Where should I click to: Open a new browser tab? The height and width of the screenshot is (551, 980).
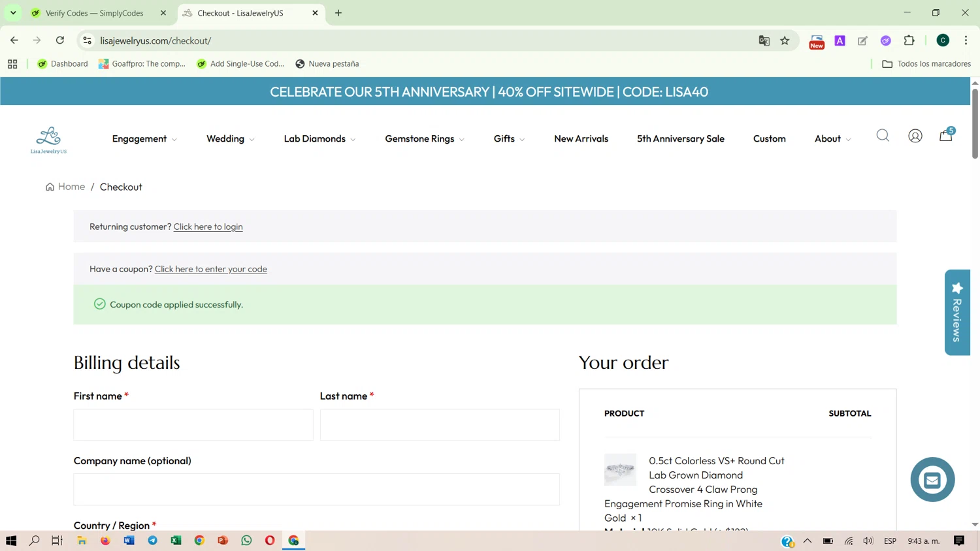tap(338, 13)
